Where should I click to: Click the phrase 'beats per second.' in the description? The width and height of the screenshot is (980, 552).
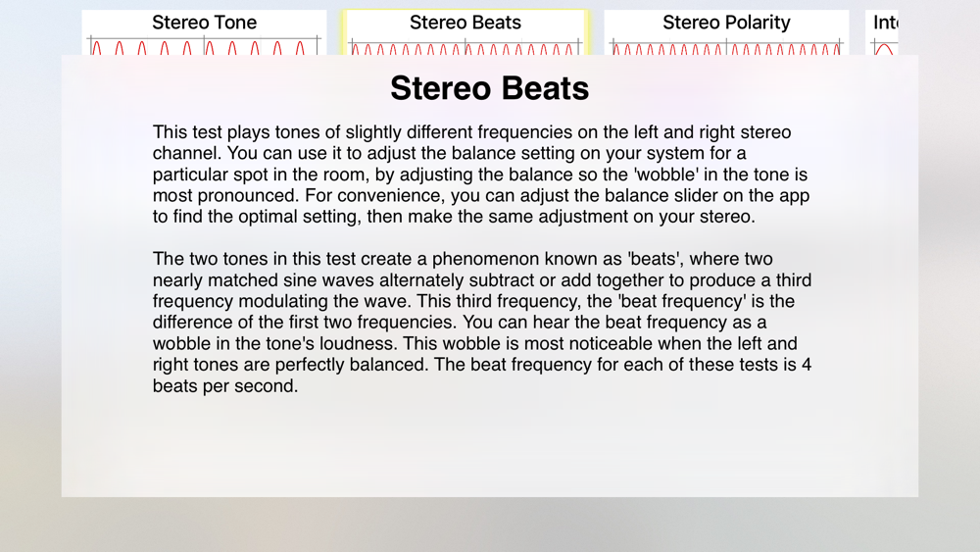click(225, 385)
